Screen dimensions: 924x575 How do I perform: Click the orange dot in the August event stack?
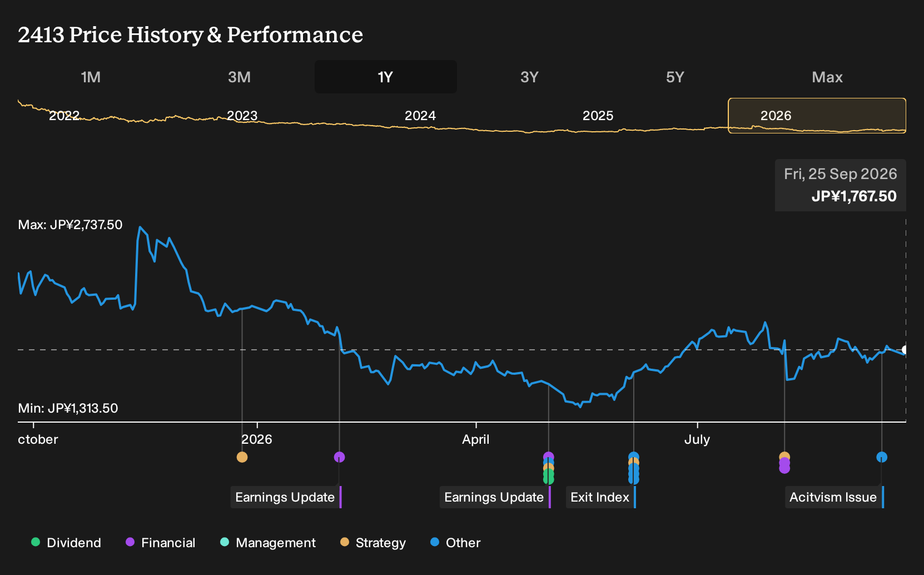point(784,456)
